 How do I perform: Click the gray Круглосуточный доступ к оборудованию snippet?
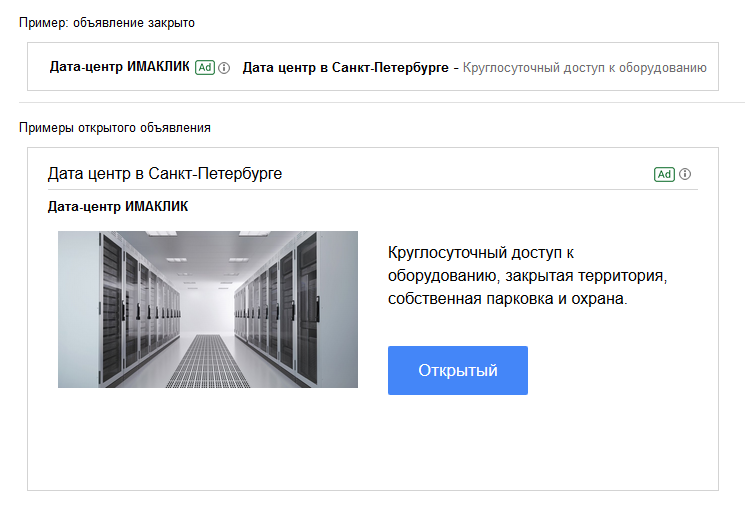click(x=585, y=68)
